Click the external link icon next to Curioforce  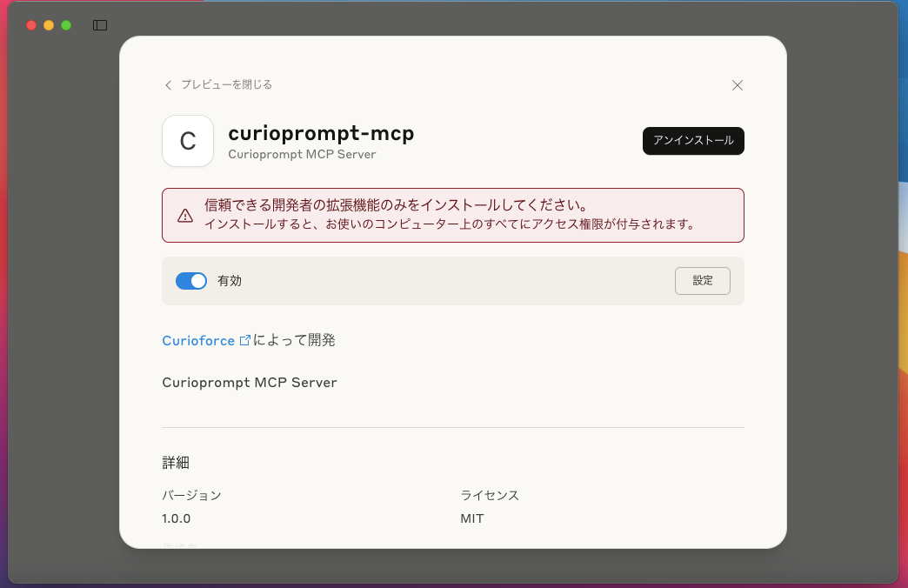(244, 340)
